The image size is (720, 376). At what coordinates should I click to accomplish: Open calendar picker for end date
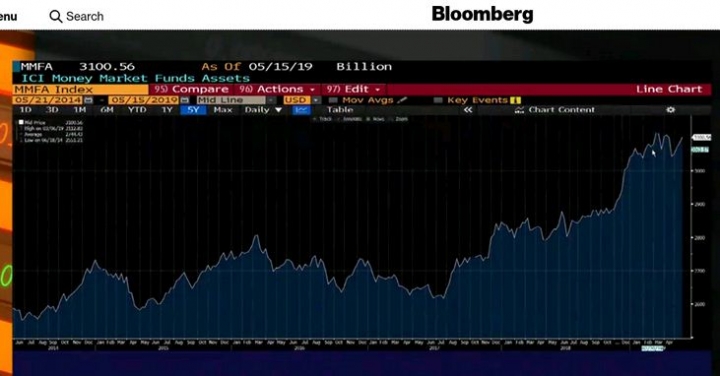point(185,100)
